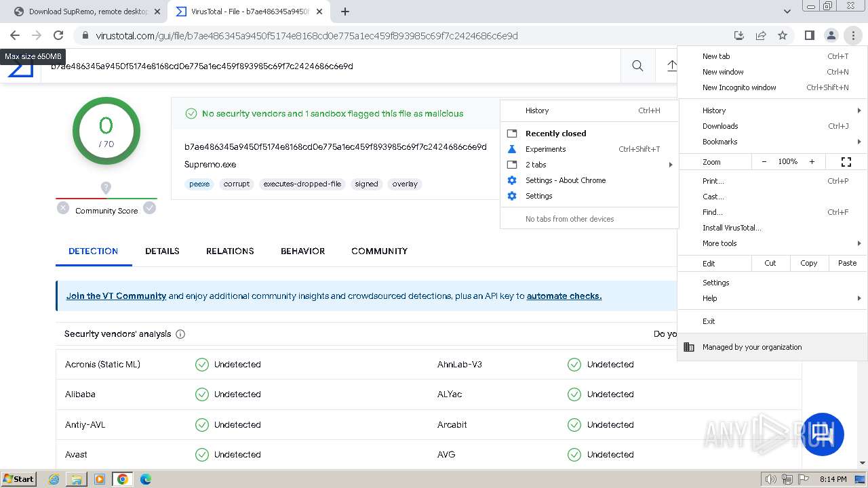Open Settings from Chrome main menu
Viewport: 868px width, 488px height.
click(772, 283)
